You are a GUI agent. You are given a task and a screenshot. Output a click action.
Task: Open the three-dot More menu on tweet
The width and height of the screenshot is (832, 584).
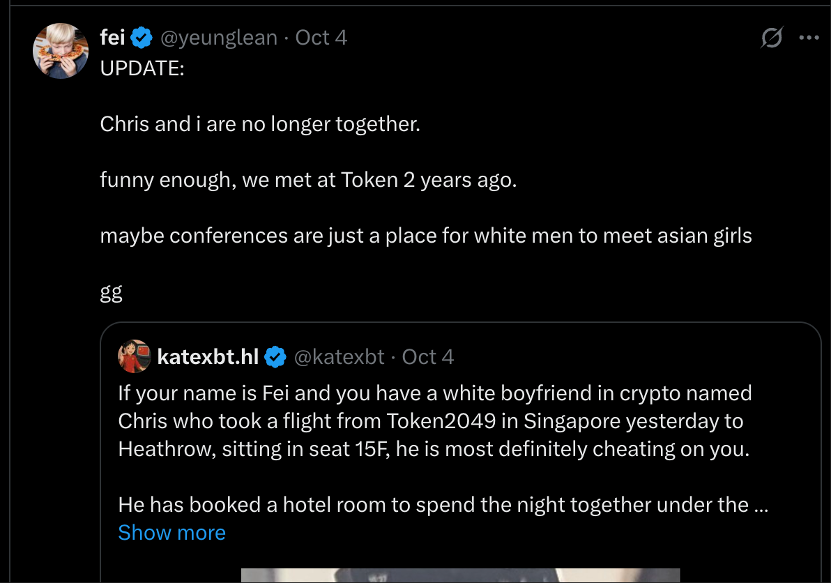click(809, 38)
